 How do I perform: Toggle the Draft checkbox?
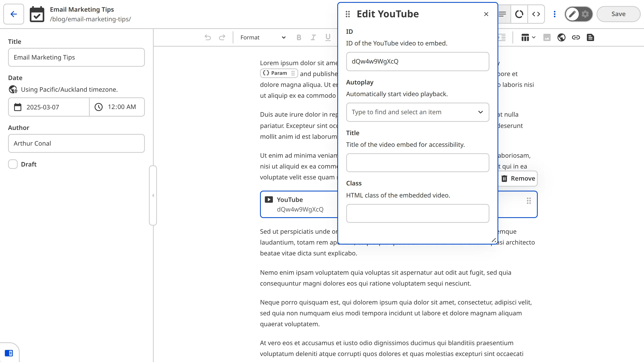pos(13,164)
